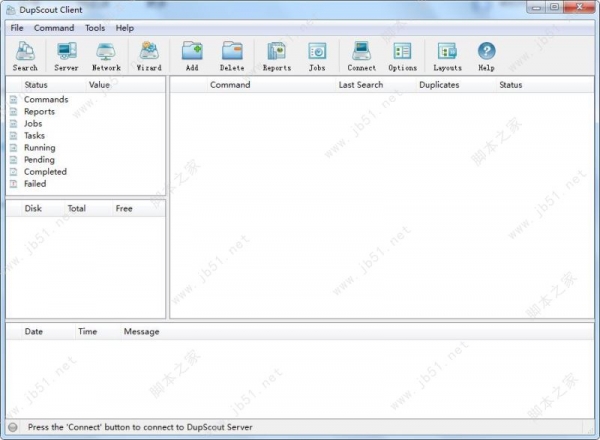
Task: Click the status bar connection indicator icon
Action: 13,427
